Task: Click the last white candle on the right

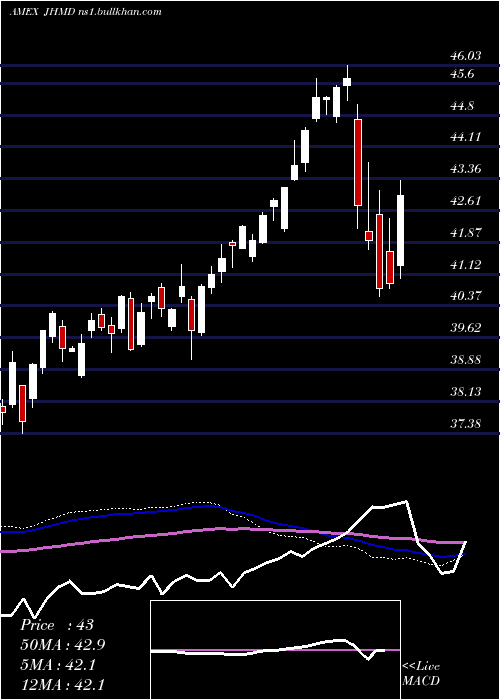Action: 400,230
